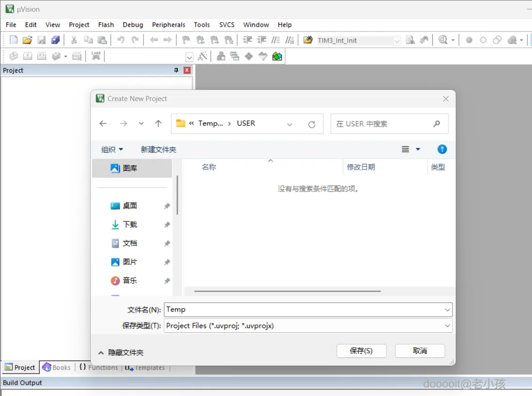532x396 pixels.
Task: Rebuild all target files
Action: point(42,57)
